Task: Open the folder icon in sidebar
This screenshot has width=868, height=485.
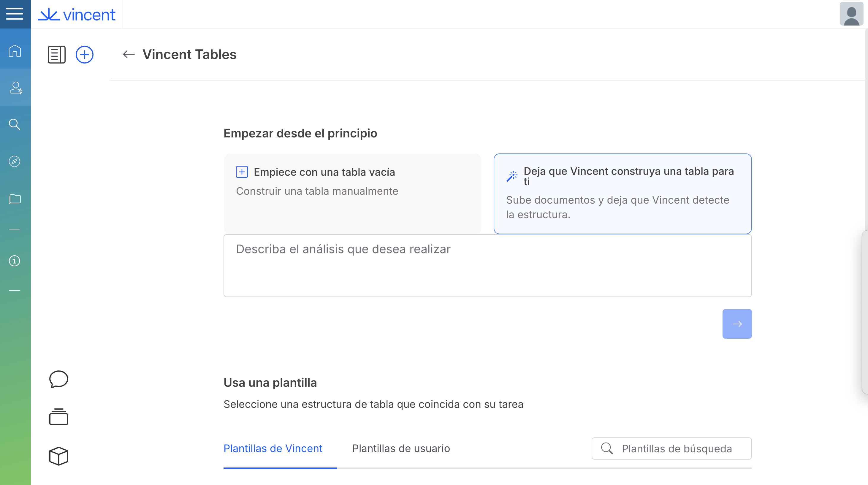Action: 15,199
